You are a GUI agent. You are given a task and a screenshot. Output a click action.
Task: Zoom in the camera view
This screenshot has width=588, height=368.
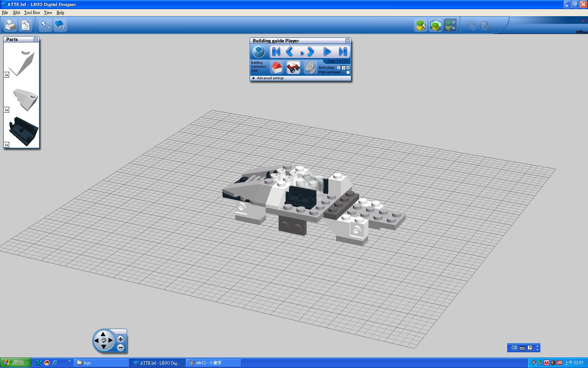[x=120, y=339]
